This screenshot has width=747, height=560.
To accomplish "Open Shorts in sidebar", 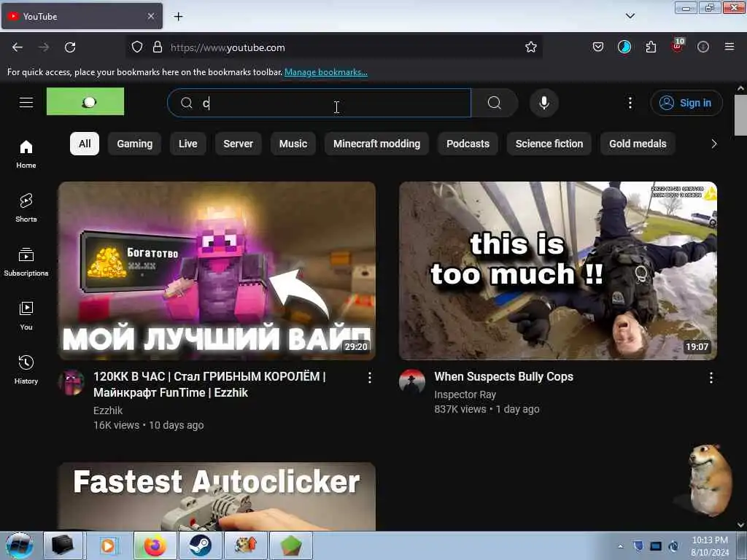I will click(26, 208).
